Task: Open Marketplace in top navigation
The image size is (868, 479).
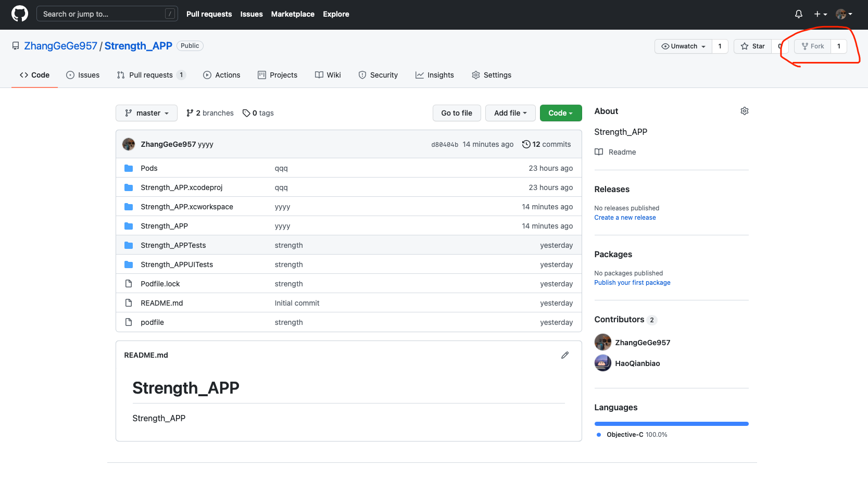Action: (293, 14)
